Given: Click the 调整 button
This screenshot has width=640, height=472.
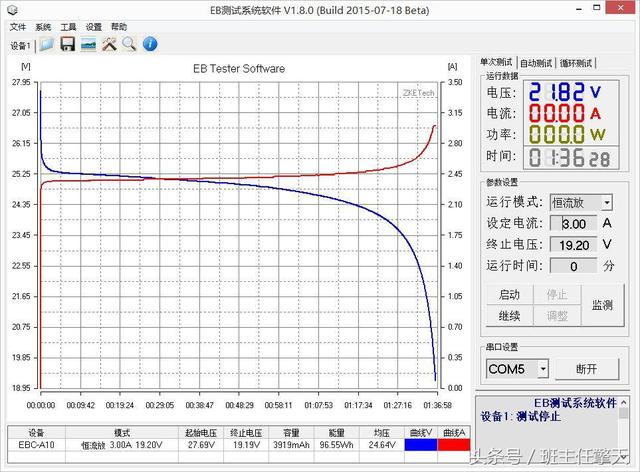Looking at the screenshot, I should pyautogui.click(x=557, y=316).
